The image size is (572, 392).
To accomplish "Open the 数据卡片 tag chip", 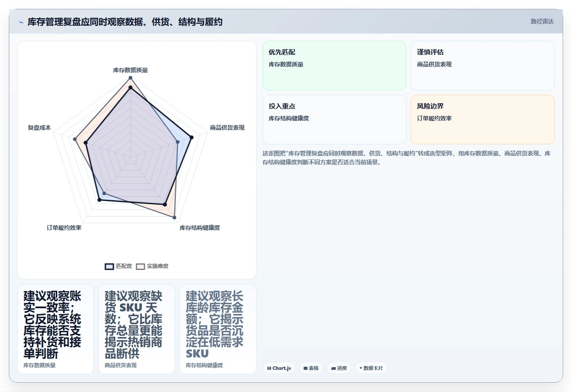I will (x=371, y=368).
